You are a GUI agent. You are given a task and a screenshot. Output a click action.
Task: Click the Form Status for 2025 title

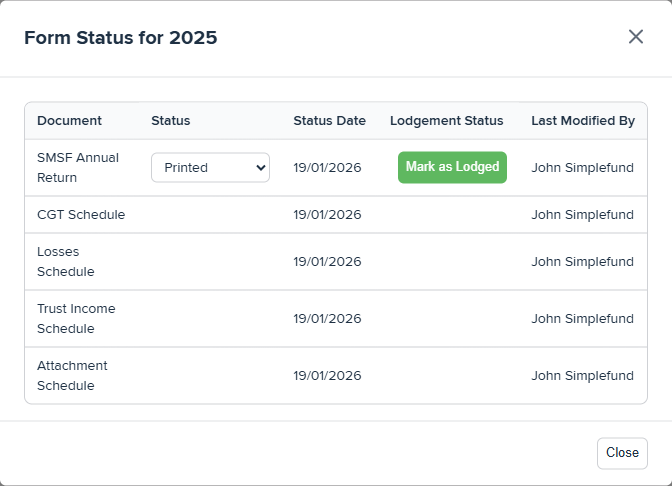121,38
